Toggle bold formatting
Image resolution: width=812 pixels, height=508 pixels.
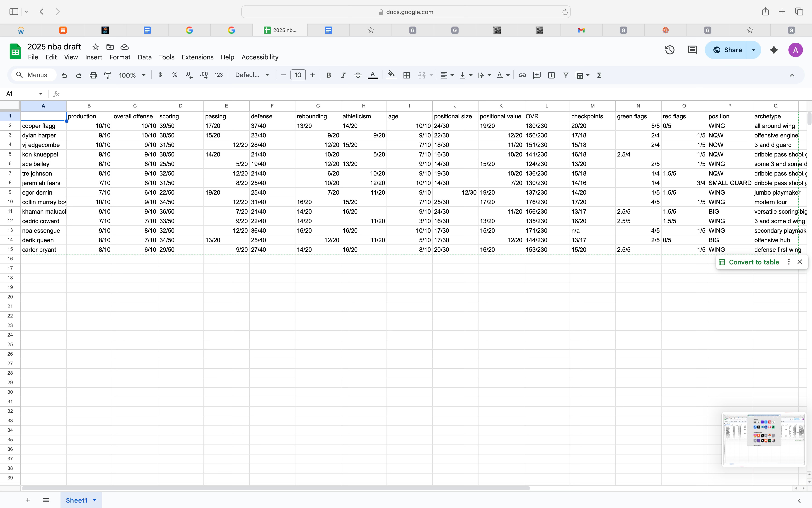click(329, 75)
